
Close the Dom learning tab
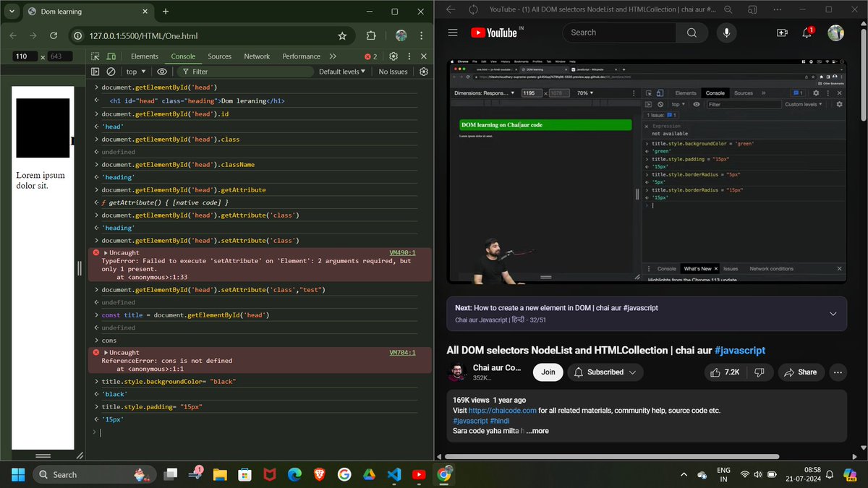(x=145, y=12)
